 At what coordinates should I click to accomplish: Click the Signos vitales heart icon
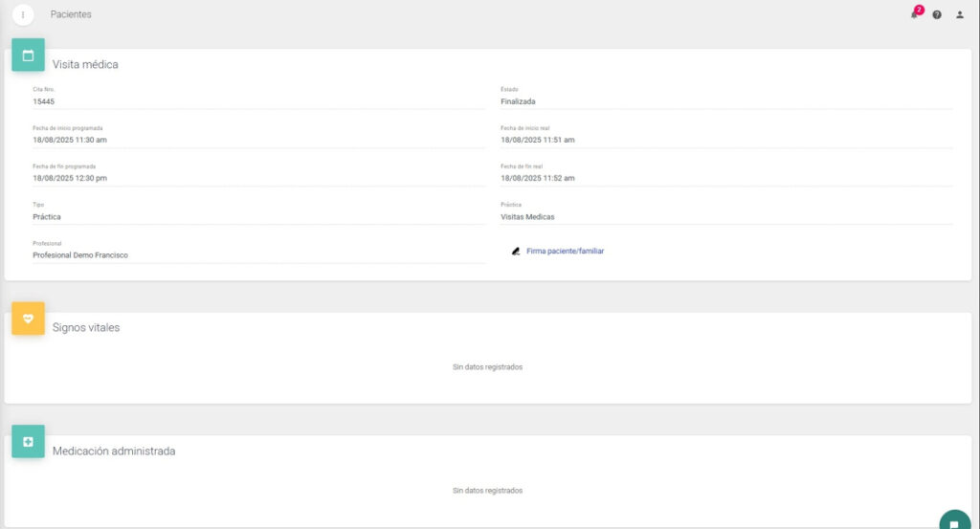28,319
